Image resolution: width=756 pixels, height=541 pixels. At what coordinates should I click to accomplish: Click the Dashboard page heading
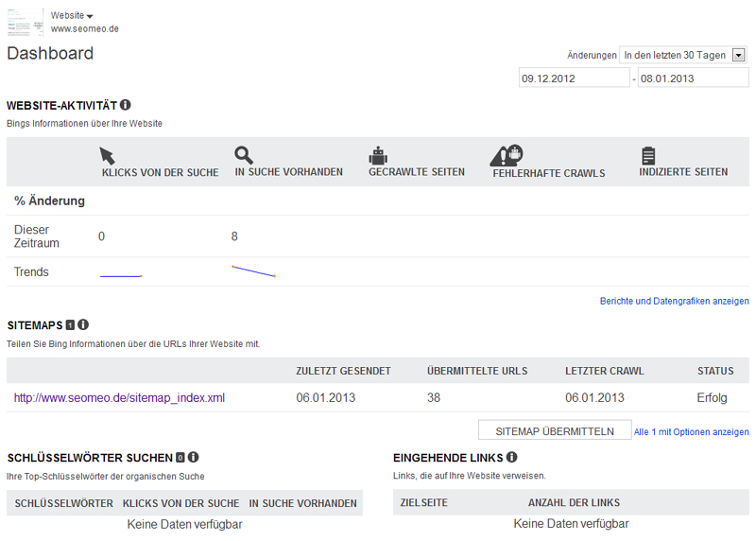point(50,53)
